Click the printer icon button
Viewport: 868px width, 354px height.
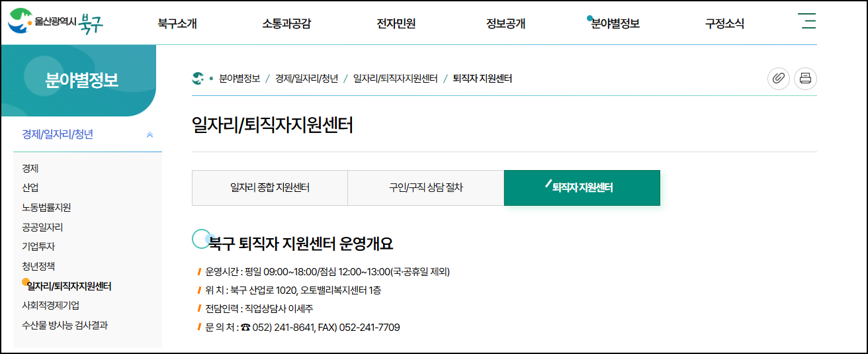coord(805,79)
